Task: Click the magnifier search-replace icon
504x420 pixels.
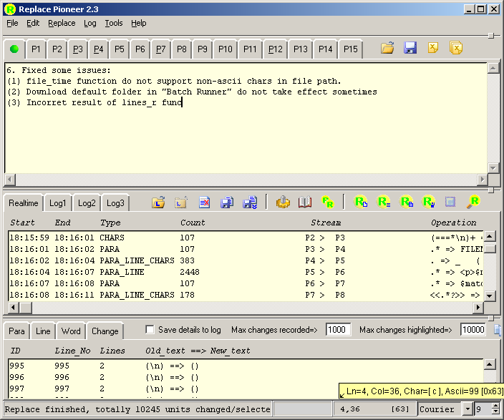Action: click(x=473, y=202)
